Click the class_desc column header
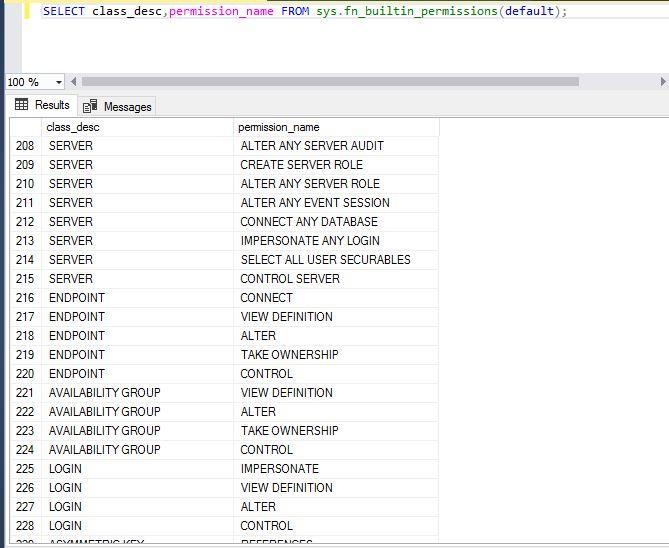 click(137, 127)
